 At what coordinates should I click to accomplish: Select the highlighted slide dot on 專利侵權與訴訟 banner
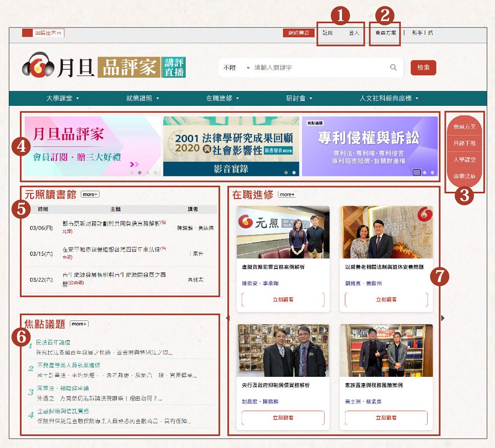[x=417, y=173]
